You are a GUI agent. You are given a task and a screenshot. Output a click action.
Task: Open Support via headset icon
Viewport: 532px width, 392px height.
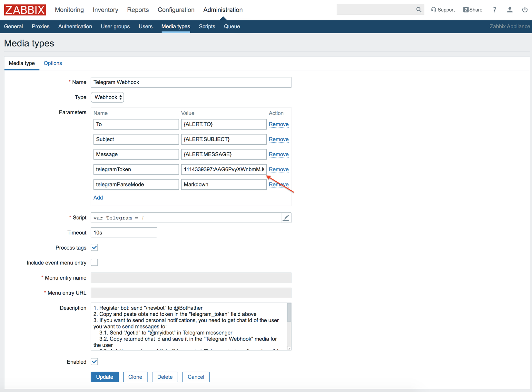coord(434,10)
